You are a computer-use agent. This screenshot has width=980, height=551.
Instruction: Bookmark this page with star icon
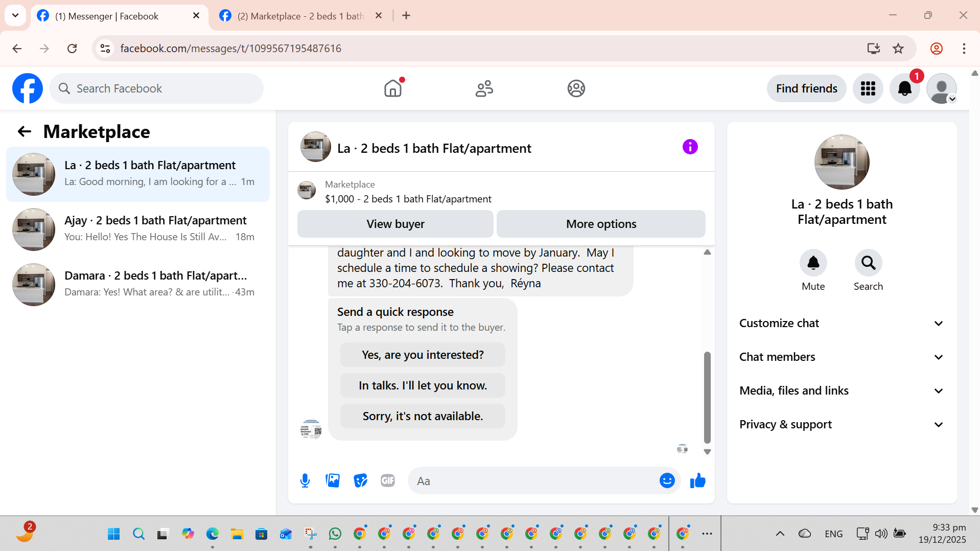898,49
